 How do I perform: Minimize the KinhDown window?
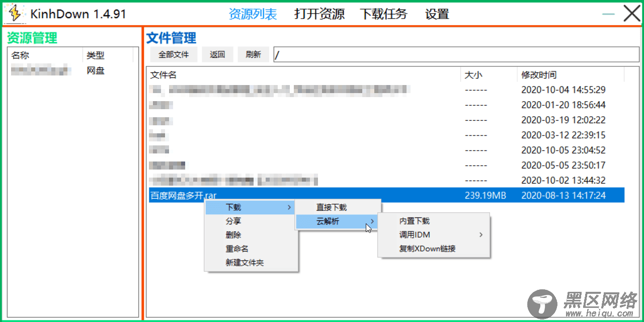tap(608, 14)
